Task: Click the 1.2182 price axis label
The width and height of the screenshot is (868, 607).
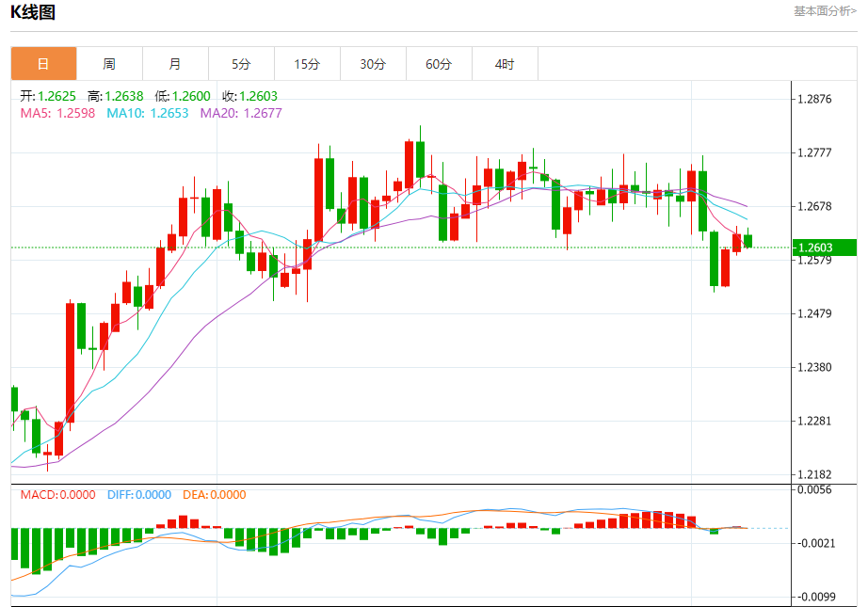Action: point(814,474)
